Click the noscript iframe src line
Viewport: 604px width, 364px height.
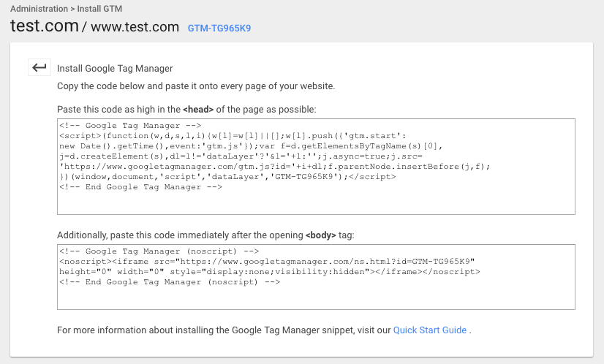267,261
